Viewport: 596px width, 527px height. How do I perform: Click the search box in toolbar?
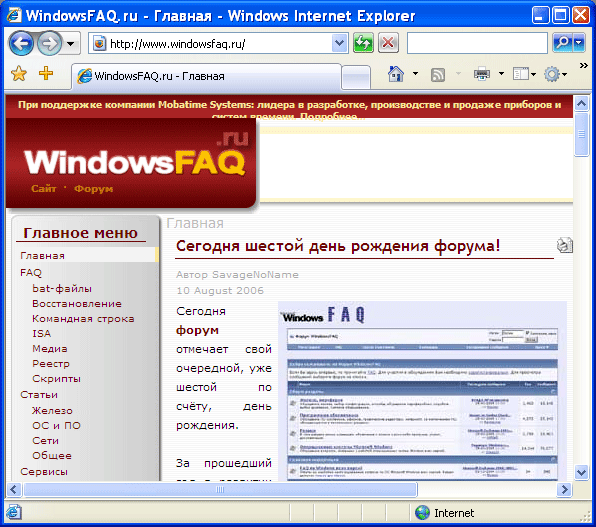(x=477, y=43)
